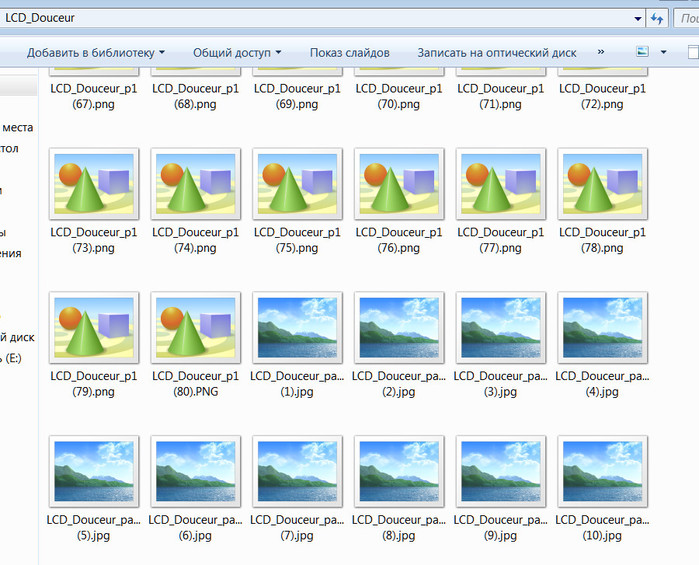699x565 pixels.
Task: Select the landscape image ending (10).jpg
Action: pos(602,471)
